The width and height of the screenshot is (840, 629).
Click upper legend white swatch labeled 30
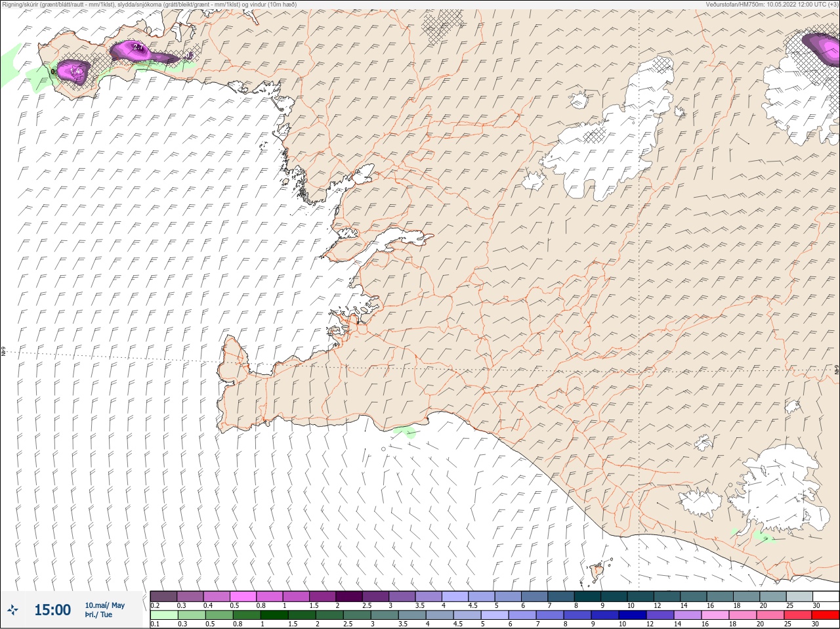pyautogui.click(x=826, y=596)
